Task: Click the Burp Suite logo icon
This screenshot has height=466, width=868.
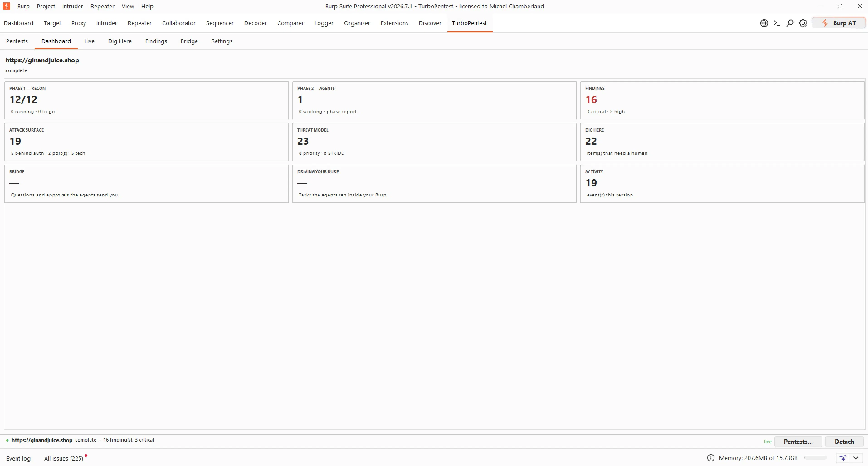Action: [6, 6]
